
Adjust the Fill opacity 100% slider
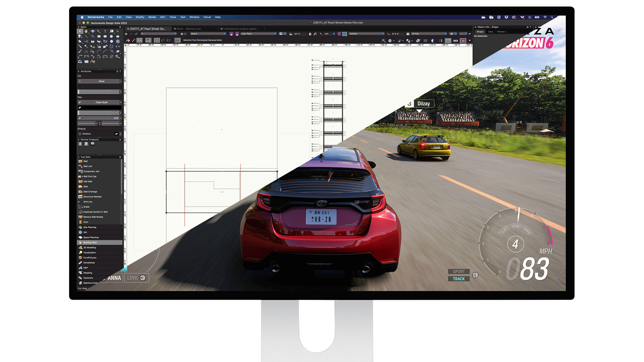[x=98, y=92]
